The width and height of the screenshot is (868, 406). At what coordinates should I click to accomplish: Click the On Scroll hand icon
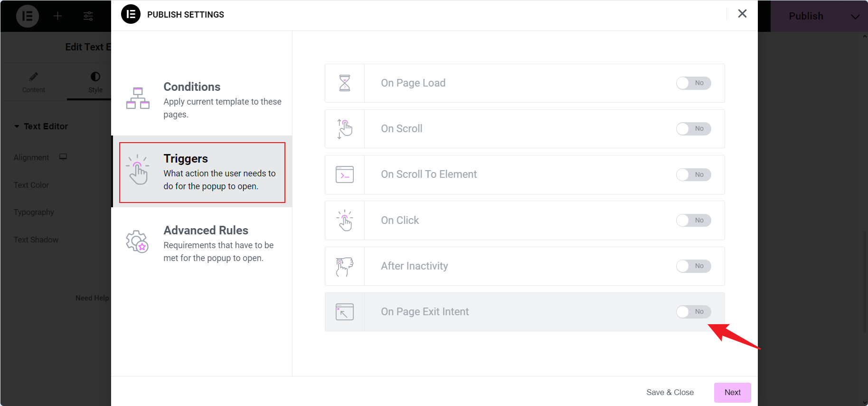click(345, 129)
